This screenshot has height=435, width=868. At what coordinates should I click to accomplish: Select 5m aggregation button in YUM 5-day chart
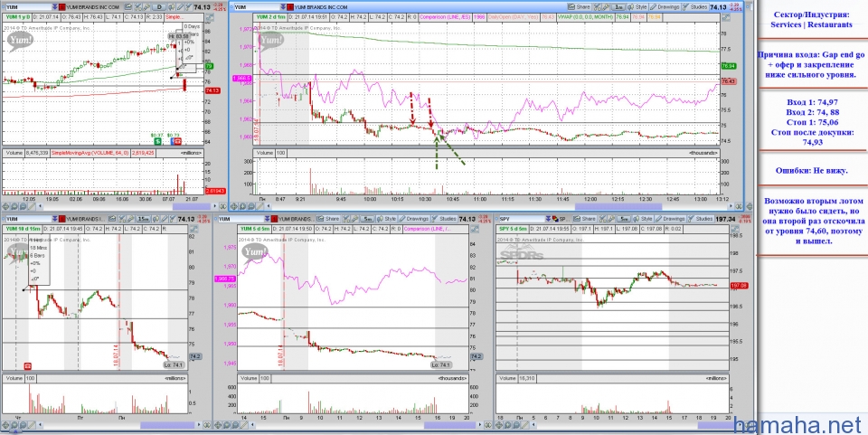tap(368, 219)
